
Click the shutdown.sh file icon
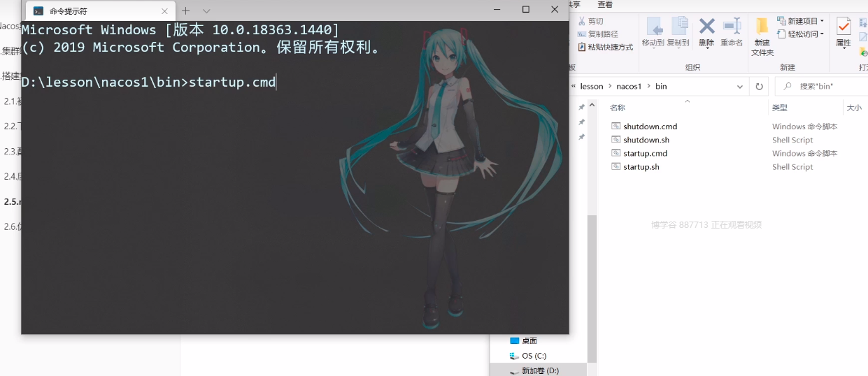point(616,140)
